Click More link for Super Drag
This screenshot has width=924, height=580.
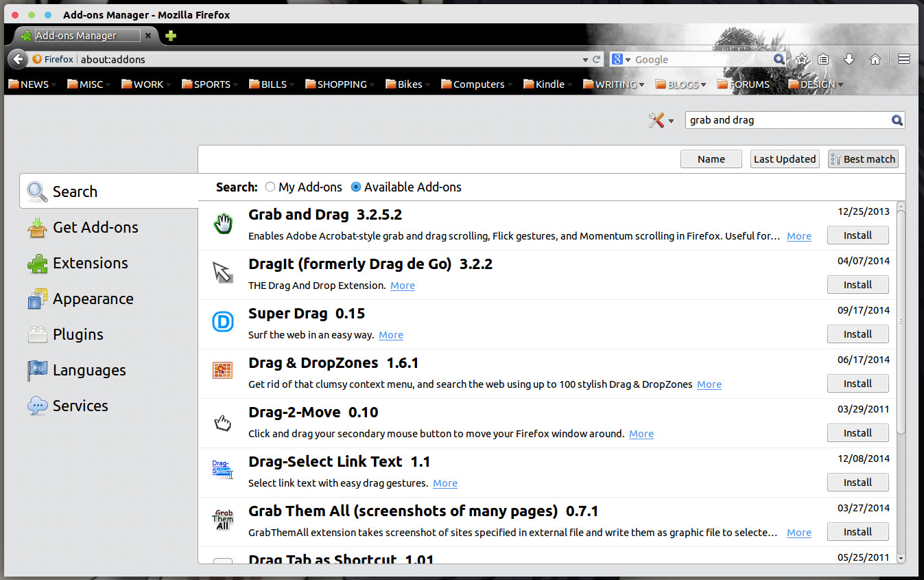(391, 335)
